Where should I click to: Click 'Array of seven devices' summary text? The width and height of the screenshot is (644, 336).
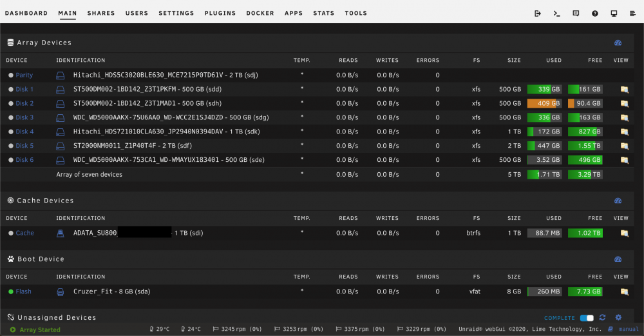89,174
